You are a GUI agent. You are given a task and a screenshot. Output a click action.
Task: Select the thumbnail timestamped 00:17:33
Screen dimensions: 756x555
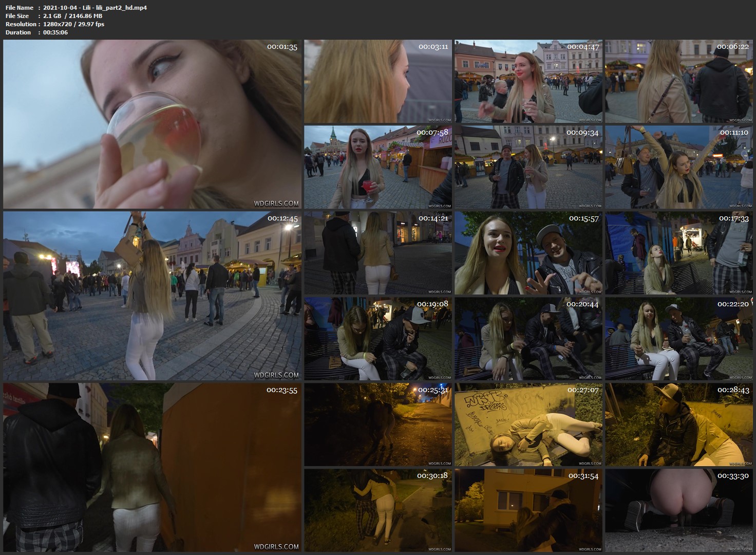pyautogui.click(x=678, y=253)
